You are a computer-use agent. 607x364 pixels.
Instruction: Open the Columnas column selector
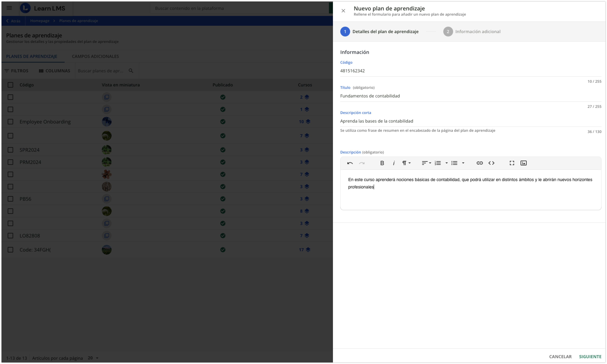click(x=54, y=71)
